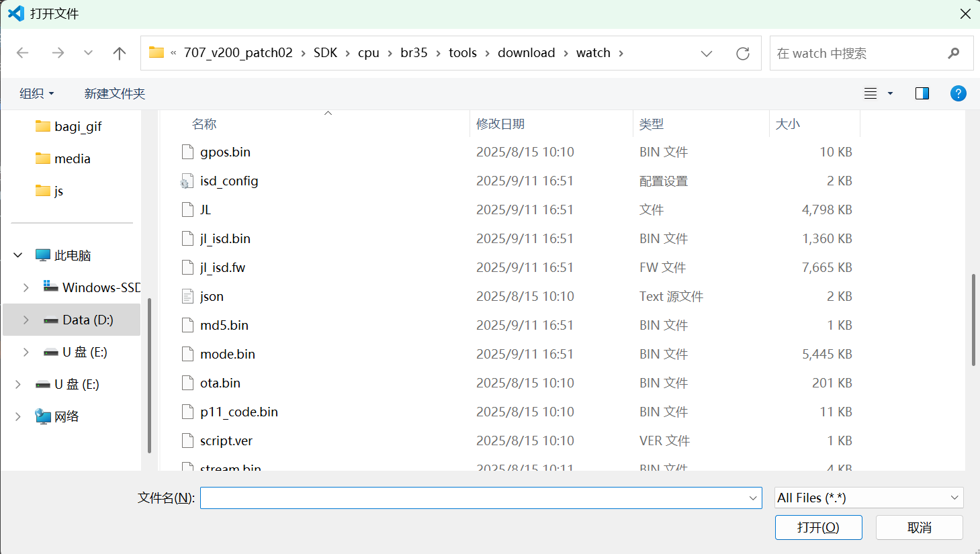Click the gpos.bin file icon
Screen dimensions: 980x554
tap(188, 152)
